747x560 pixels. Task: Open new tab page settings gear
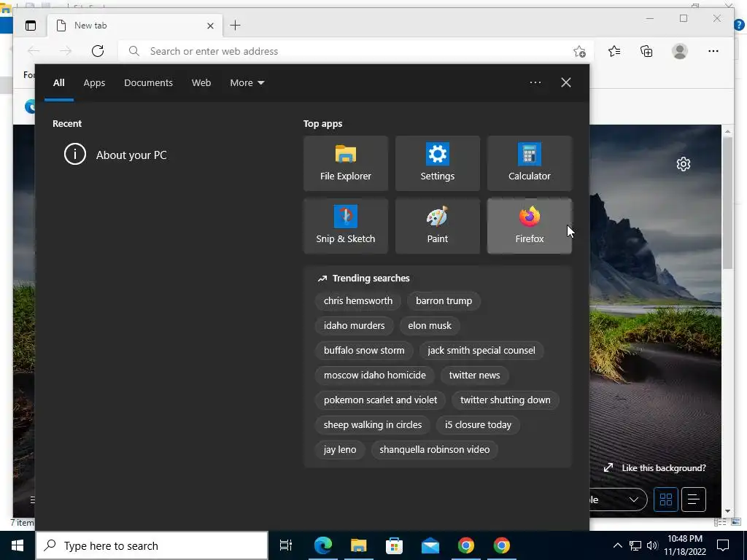684,164
